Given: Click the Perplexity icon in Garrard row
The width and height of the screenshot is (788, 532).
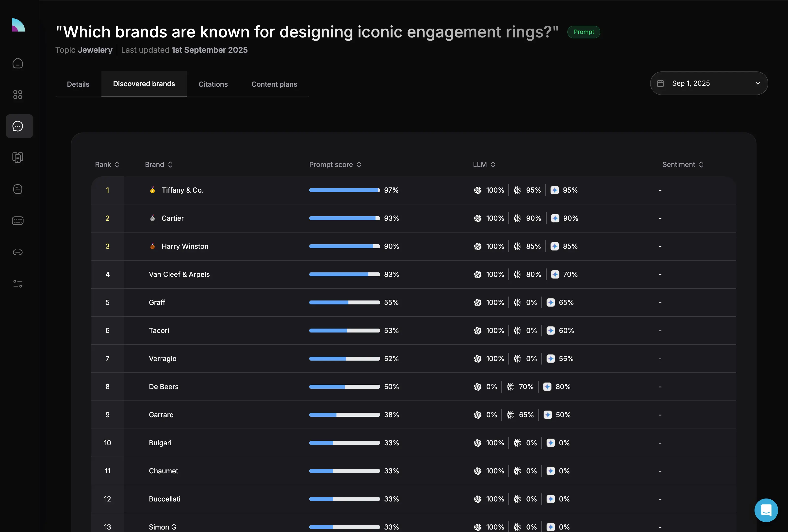Looking at the screenshot, I should (511, 415).
